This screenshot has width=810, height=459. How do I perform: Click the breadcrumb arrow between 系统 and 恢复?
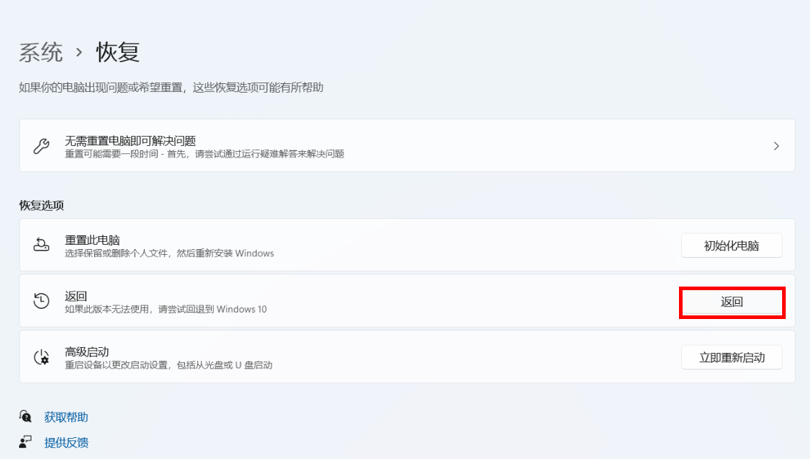point(79,53)
